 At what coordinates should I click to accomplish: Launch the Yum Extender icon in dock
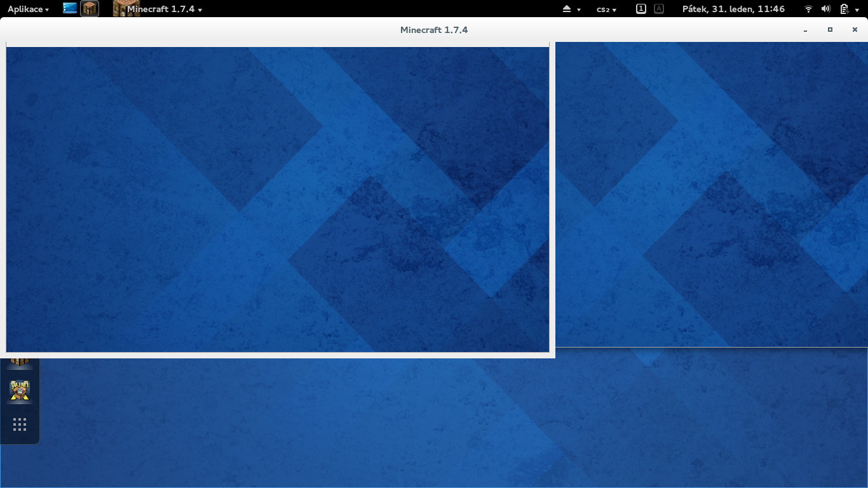[x=20, y=391]
